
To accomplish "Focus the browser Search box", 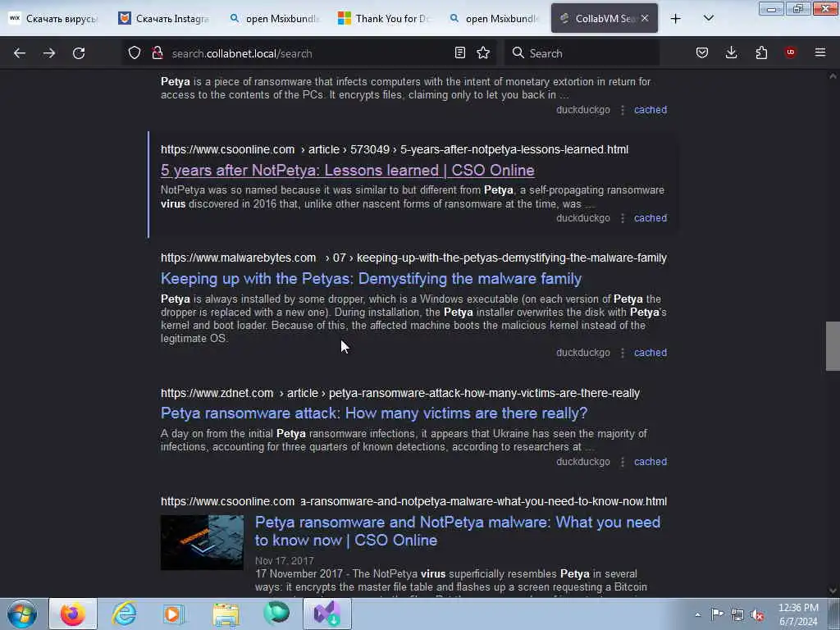I will coord(582,53).
